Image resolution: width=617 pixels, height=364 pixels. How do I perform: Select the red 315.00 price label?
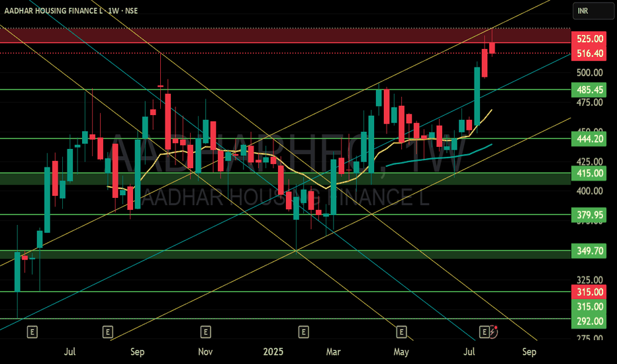pos(589,293)
